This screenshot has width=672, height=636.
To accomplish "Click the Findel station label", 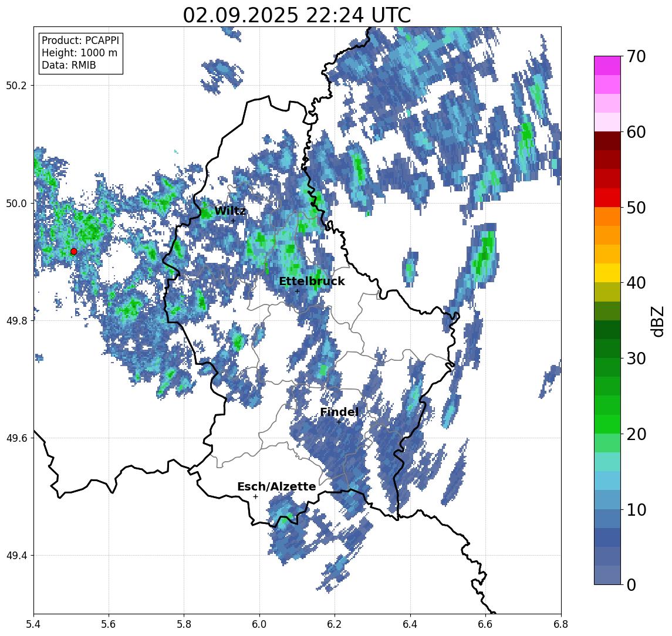I will click(x=339, y=412).
